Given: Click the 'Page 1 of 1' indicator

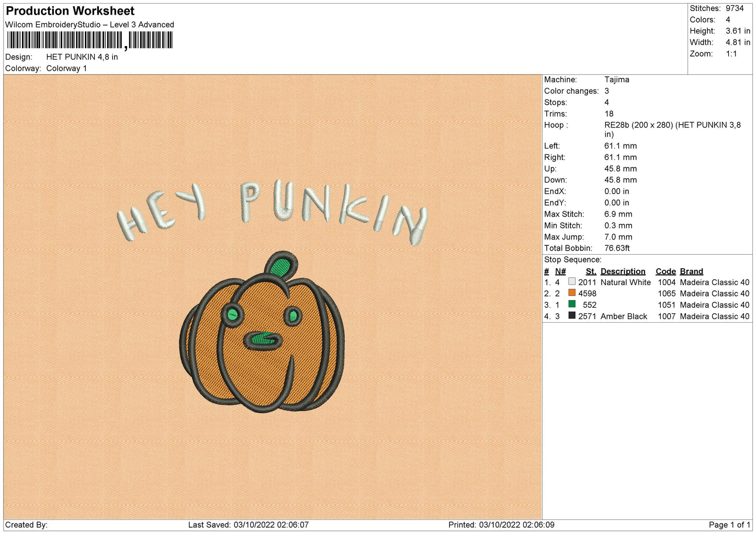Looking at the screenshot, I should (729, 525).
